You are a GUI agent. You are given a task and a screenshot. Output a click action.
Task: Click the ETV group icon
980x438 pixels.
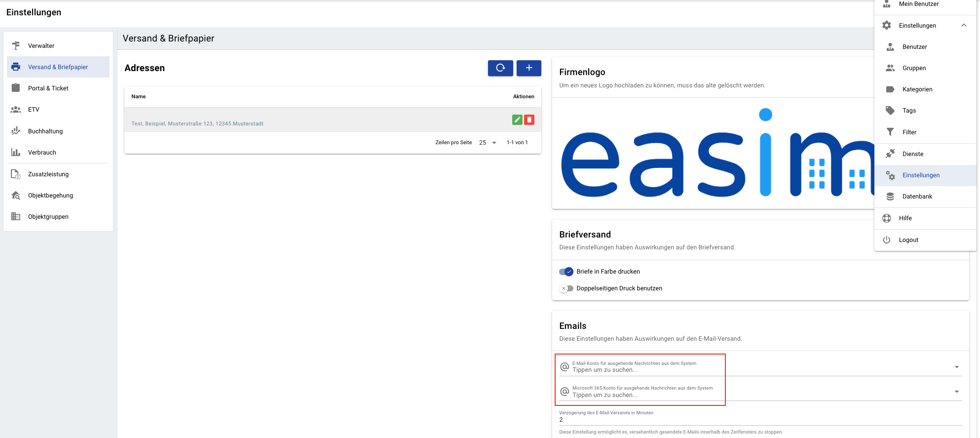point(16,110)
